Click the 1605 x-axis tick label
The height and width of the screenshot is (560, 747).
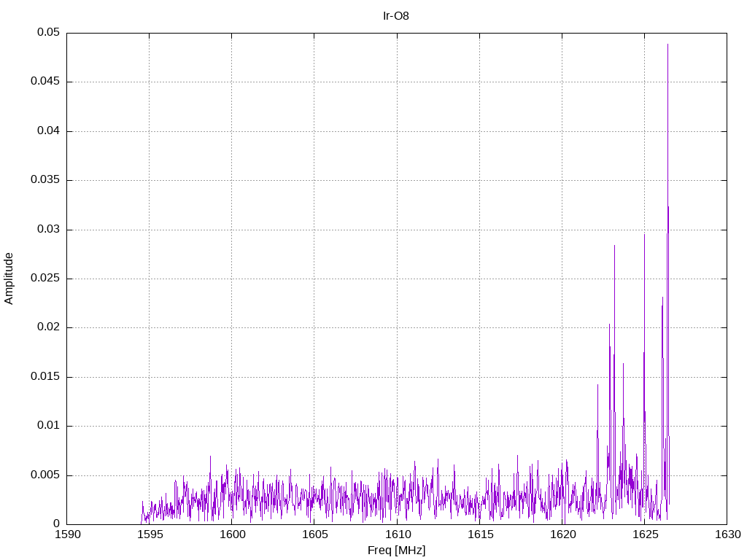pos(314,534)
